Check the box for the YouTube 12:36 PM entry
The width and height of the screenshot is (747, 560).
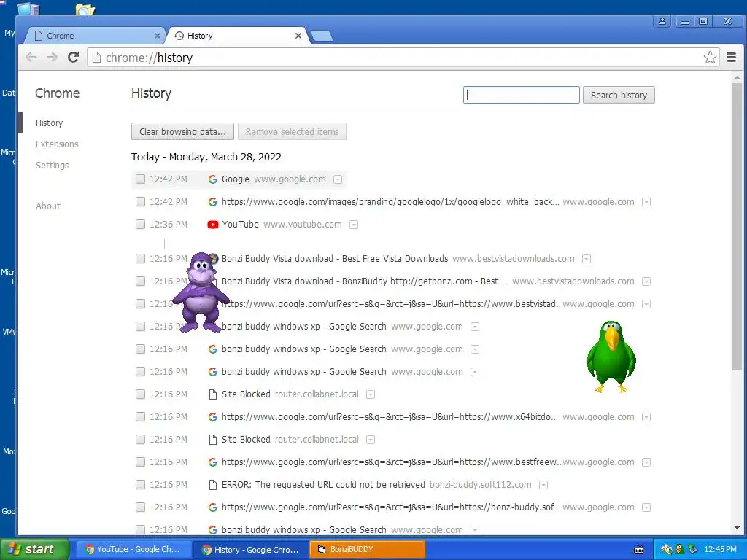coord(140,225)
